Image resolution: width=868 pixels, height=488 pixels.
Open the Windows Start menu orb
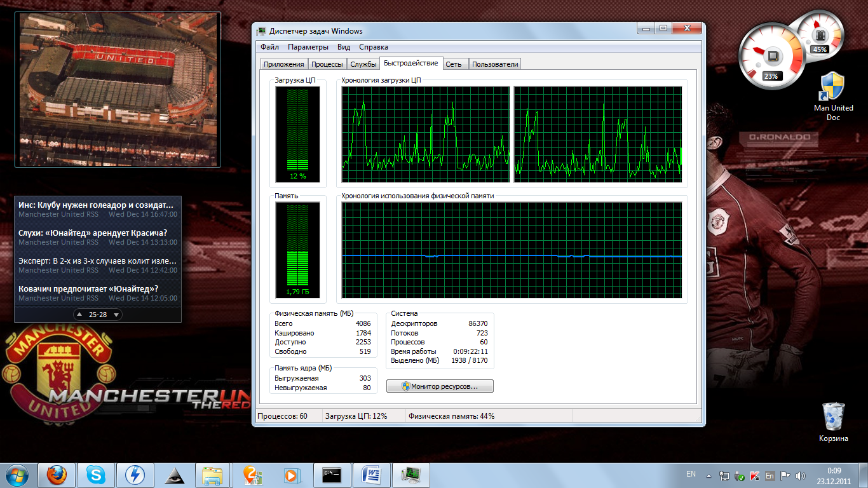click(x=17, y=475)
